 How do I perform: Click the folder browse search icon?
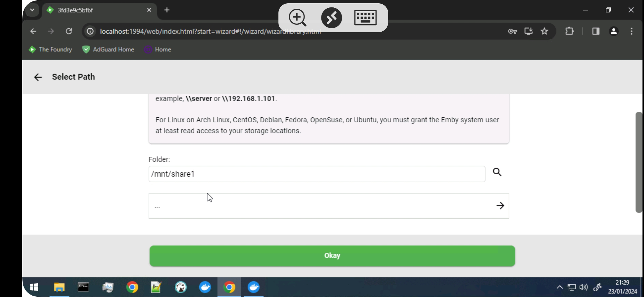(497, 172)
